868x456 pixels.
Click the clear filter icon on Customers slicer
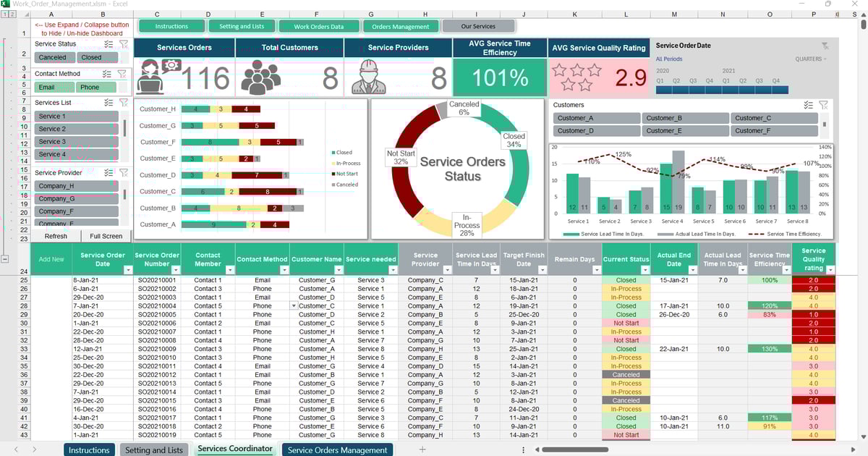(825, 105)
